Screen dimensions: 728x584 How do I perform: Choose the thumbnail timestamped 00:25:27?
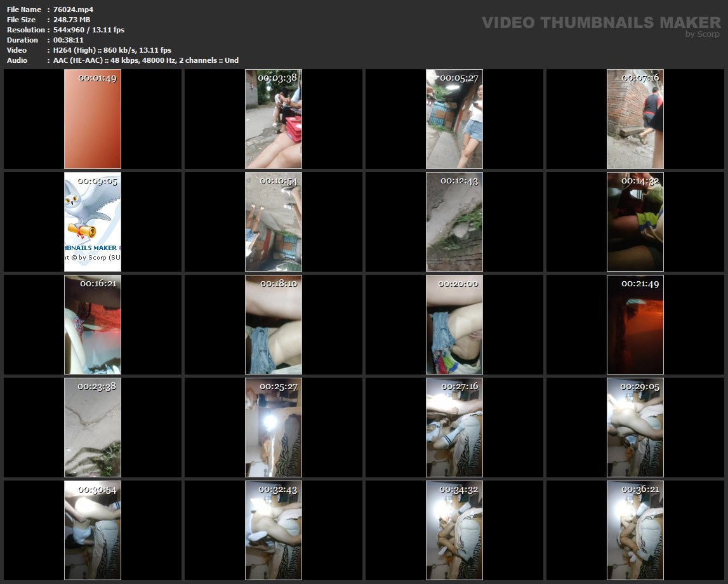(x=274, y=427)
